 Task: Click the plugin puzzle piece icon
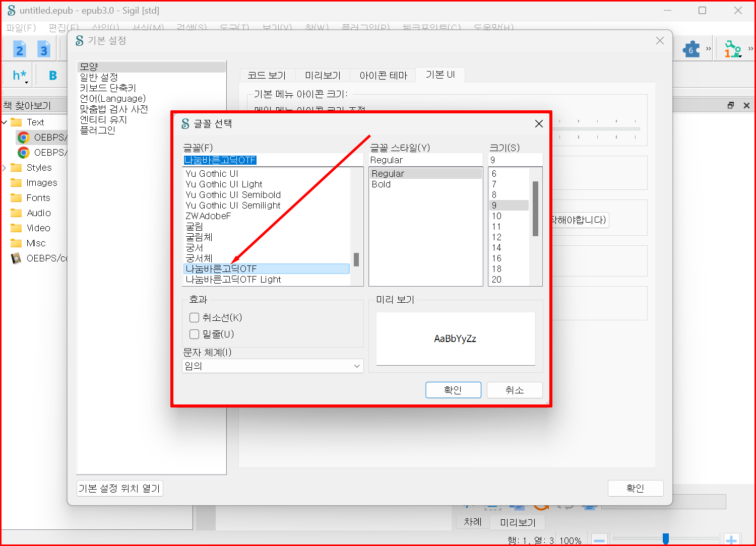tap(691, 49)
